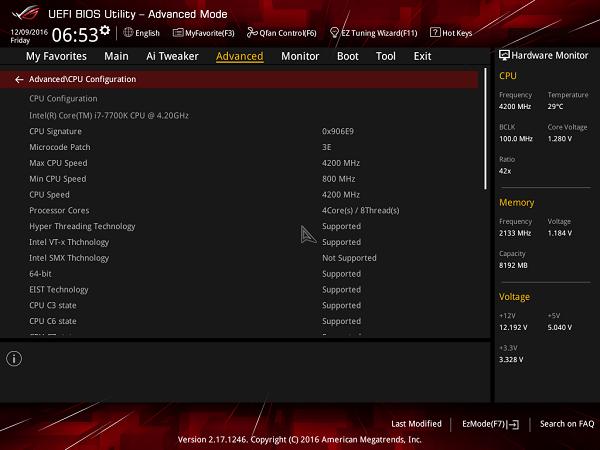Open the Ai Tweaker tab
Image resolution: width=600 pixels, height=450 pixels.
coord(172,56)
